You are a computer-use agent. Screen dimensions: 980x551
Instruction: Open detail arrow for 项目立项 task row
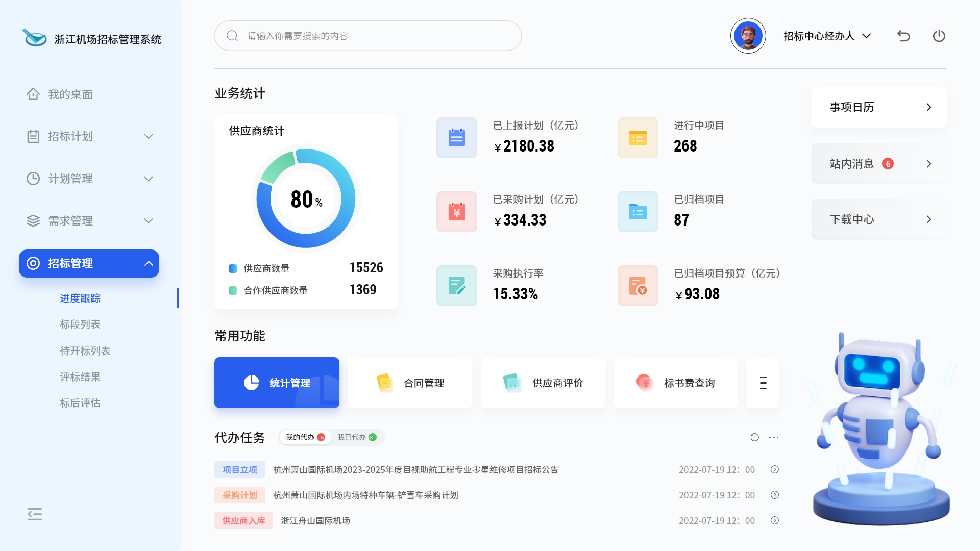[774, 469]
